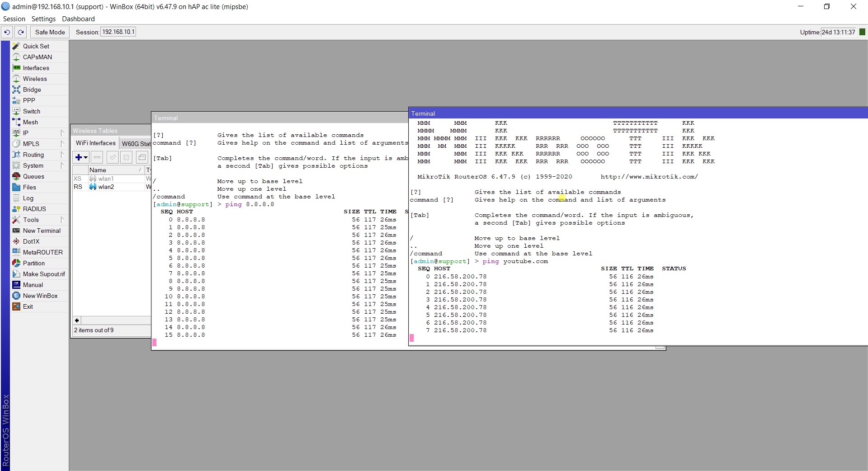The height and width of the screenshot is (471, 868).
Task: Select WiFi Interfaces tab
Action: point(95,143)
